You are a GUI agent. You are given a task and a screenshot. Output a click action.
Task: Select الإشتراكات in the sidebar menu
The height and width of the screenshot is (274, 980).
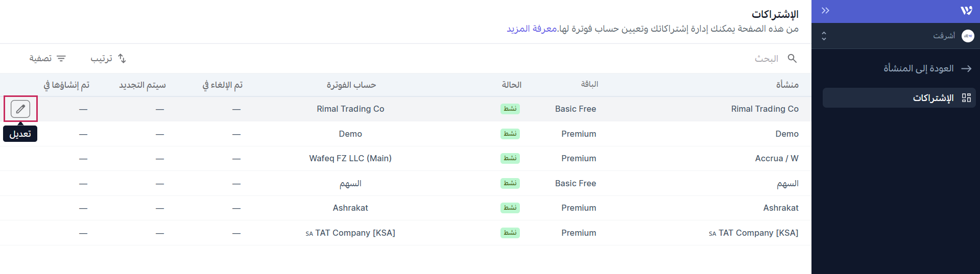coord(933,98)
